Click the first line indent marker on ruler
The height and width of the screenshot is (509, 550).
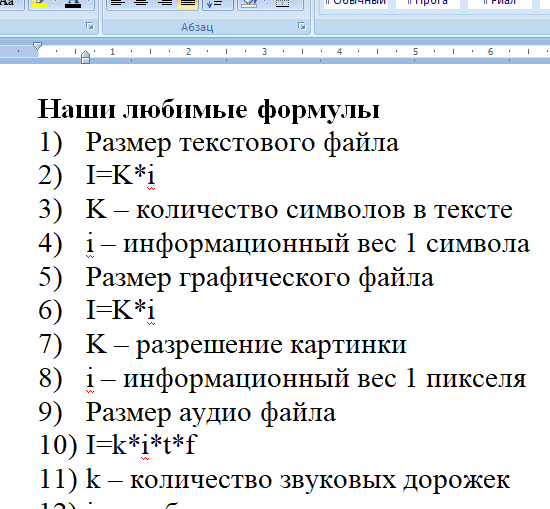click(37, 46)
